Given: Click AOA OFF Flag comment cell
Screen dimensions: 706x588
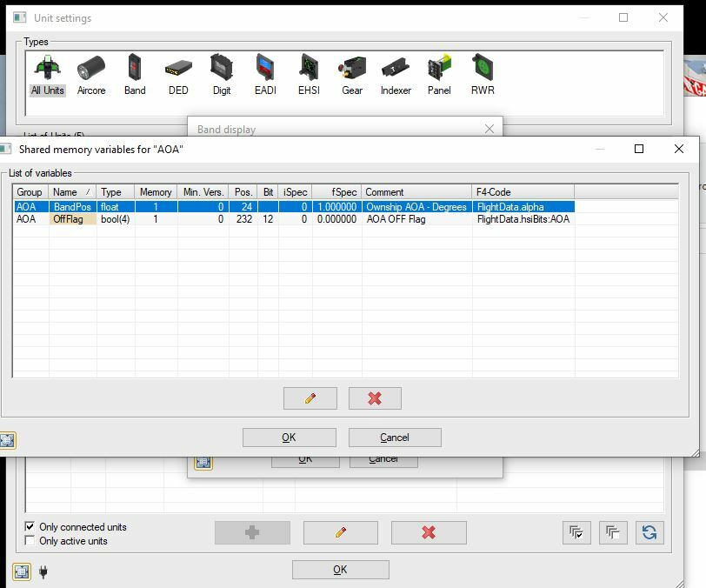Looking at the screenshot, I should click(416, 219).
